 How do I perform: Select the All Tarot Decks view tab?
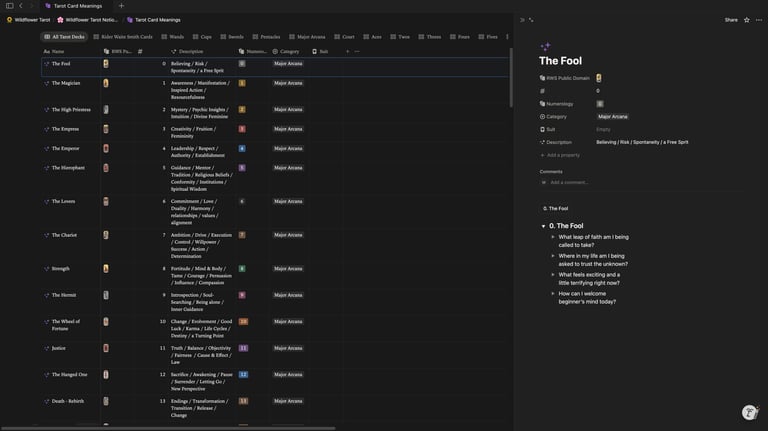click(64, 37)
